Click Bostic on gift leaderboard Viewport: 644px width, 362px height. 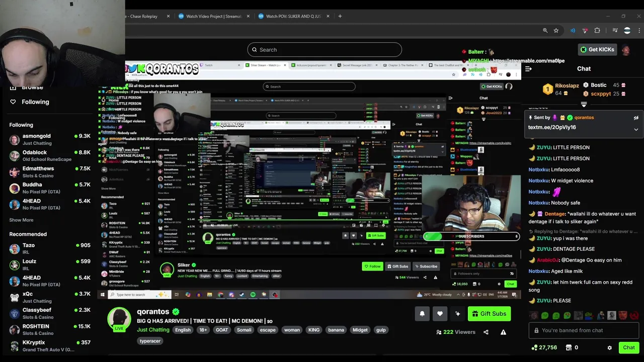pos(599,85)
